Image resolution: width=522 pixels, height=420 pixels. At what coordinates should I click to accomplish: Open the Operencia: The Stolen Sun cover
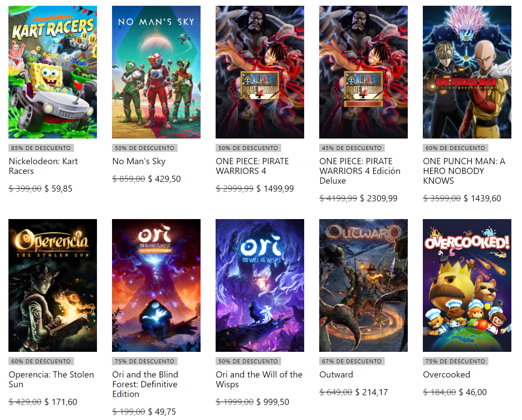(x=53, y=285)
